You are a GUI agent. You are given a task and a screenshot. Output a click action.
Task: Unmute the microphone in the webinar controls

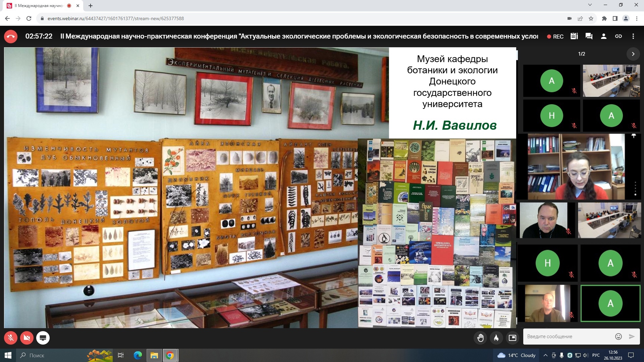(x=11, y=338)
